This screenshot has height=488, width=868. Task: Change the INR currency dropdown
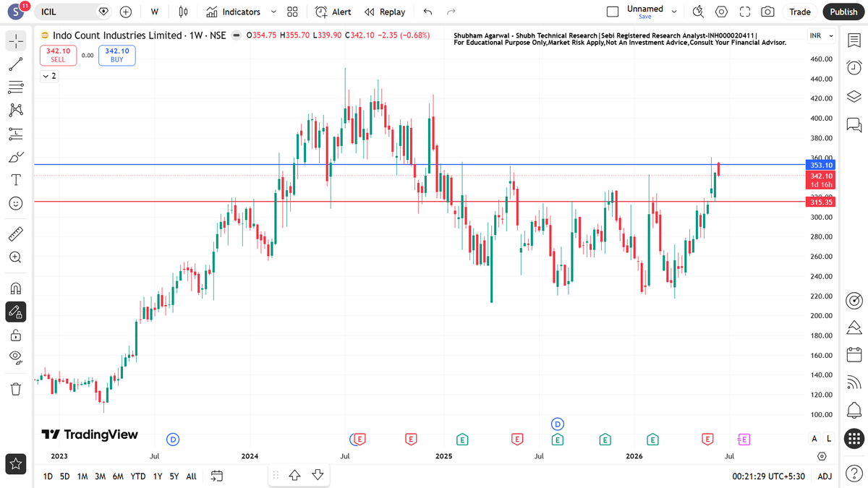tap(822, 36)
